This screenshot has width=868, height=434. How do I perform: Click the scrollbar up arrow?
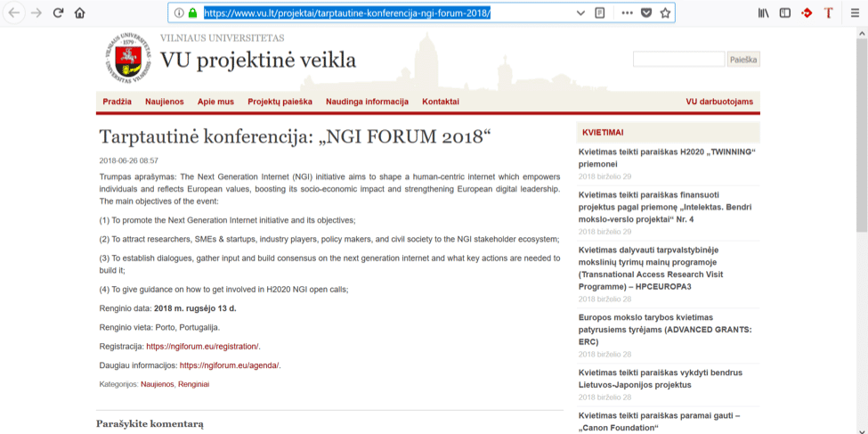tap(862, 32)
